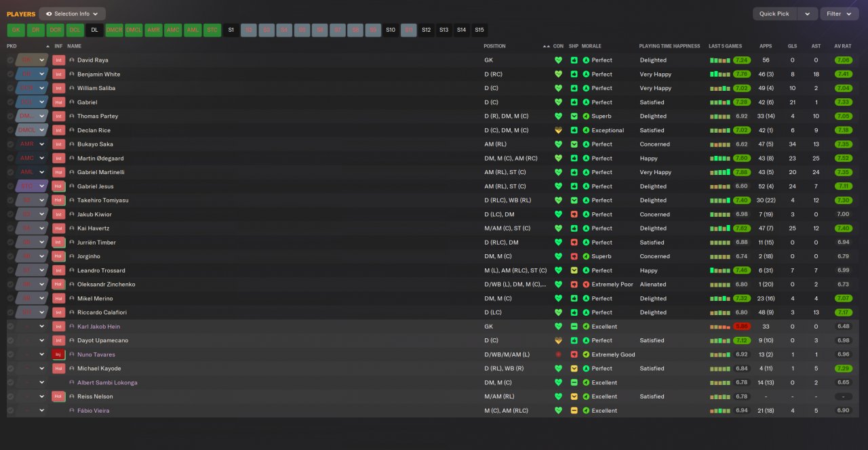Image resolution: width=868 pixels, height=450 pixels.
Task: Click the player profile icon beside Bukayo Saka
Action: click(72, 144)
